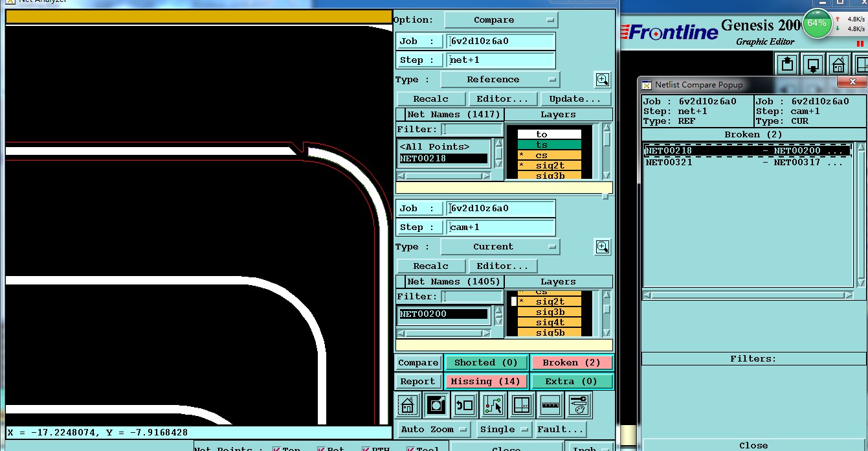This screenshot has height=451, width=868.
Task: Select NET00200 in current net list
Action: point(443,314)
